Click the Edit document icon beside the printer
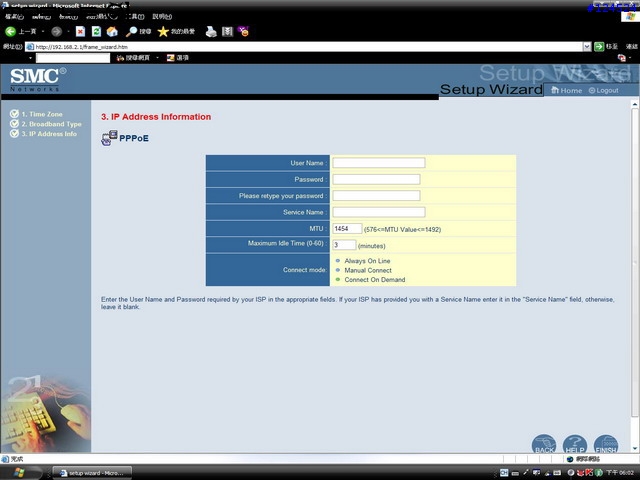This screenshot has width=640, height=480. coord(227,31)
